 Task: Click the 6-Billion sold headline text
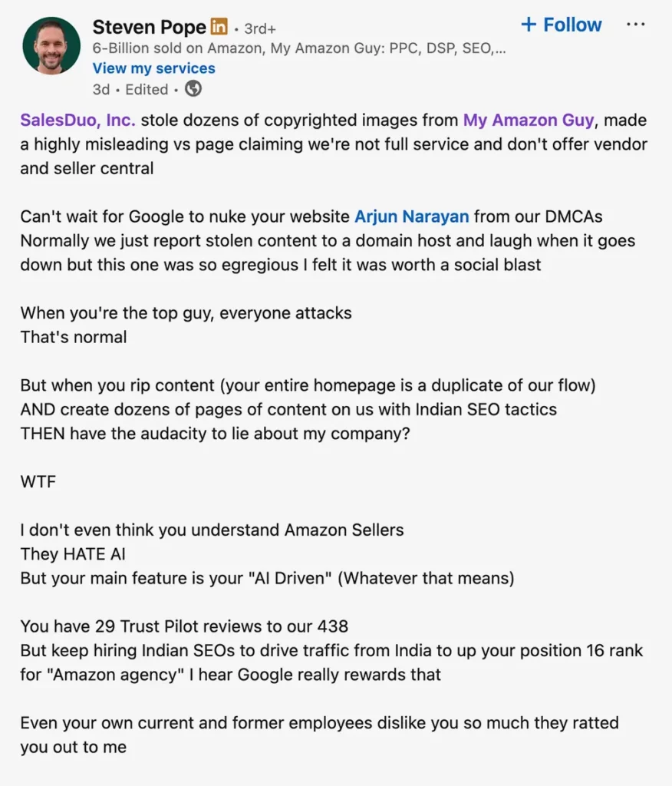[x=230, y=48]
